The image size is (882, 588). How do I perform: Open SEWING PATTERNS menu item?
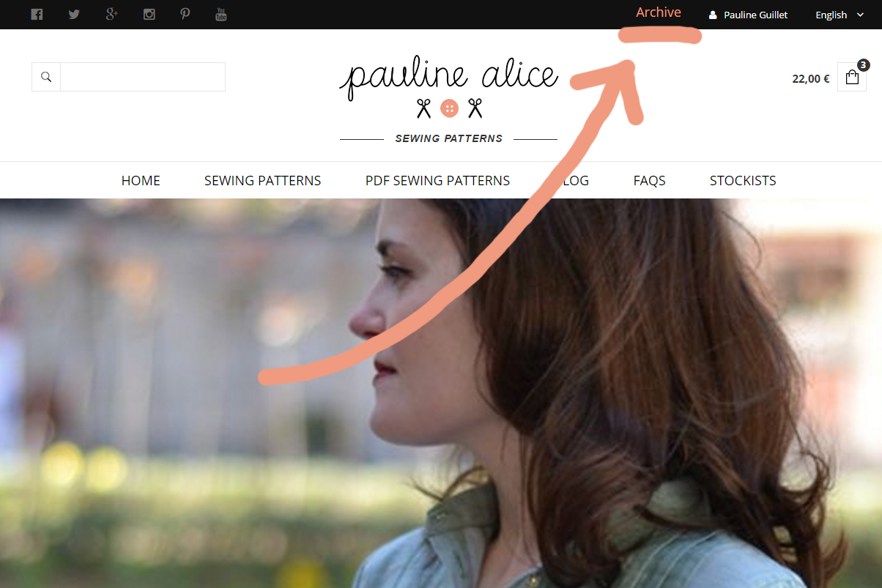(x=262, y=180)
